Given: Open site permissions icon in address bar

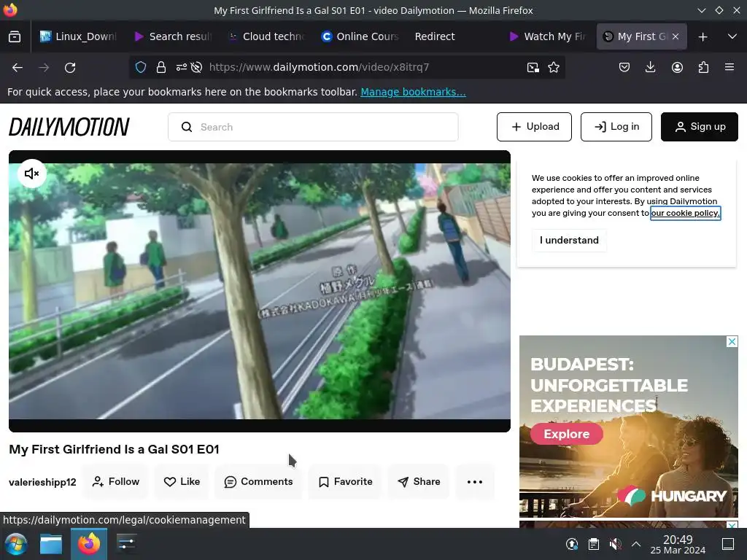Looking at the screenshot, I should tap(181, 68).
